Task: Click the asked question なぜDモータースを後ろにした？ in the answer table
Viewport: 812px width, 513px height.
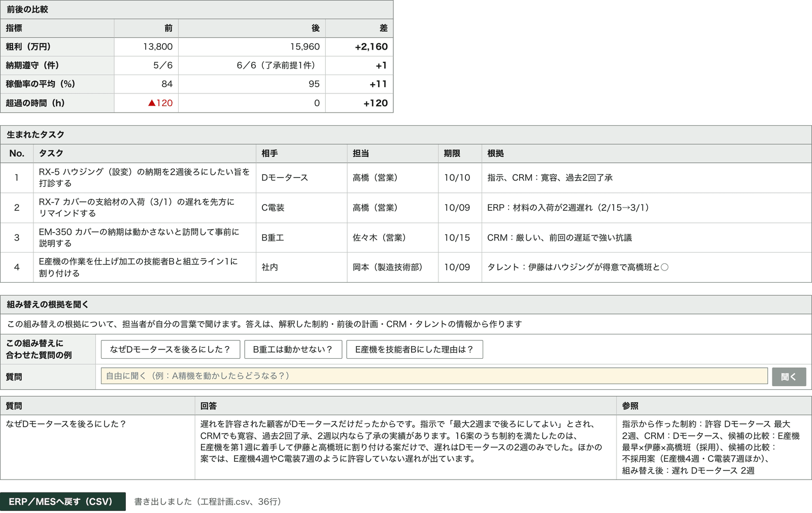Action: click(x=66, y=424)
